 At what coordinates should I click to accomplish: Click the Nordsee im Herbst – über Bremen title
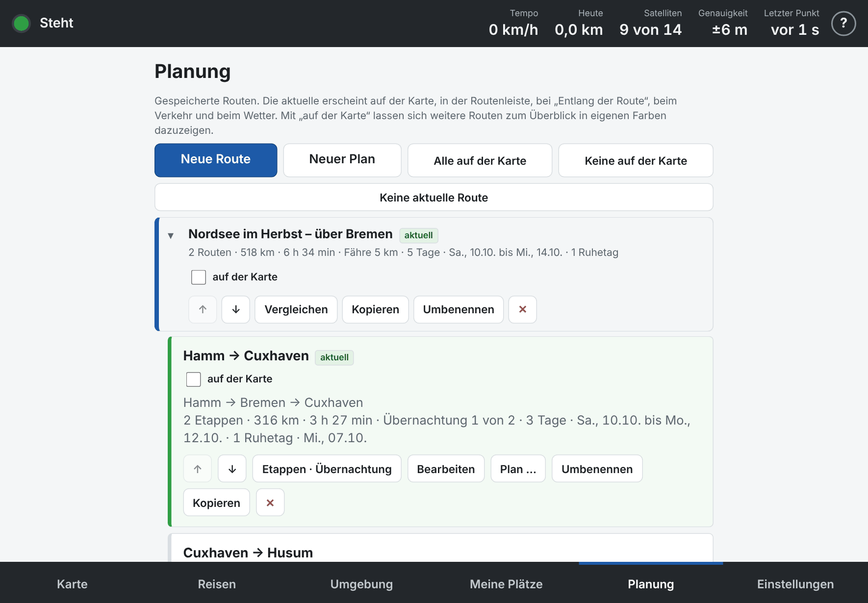(290, 234)
